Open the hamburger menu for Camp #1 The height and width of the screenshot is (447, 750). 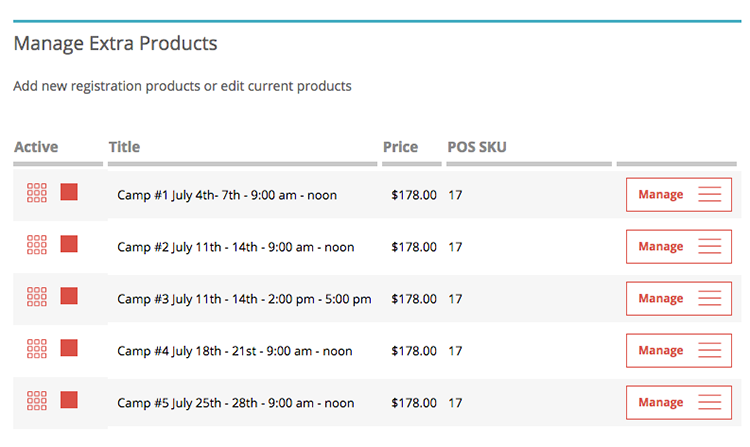(x=709, y=195)
